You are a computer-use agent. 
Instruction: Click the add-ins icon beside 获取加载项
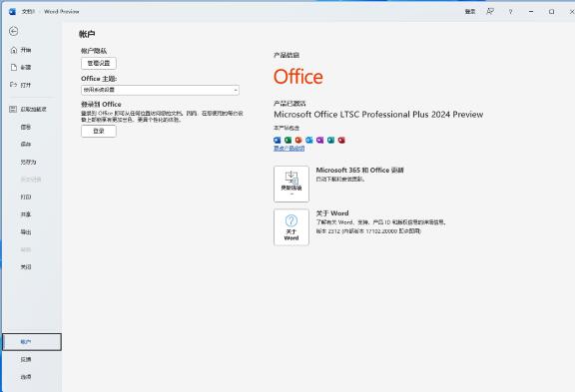click(x=13, y=109)
